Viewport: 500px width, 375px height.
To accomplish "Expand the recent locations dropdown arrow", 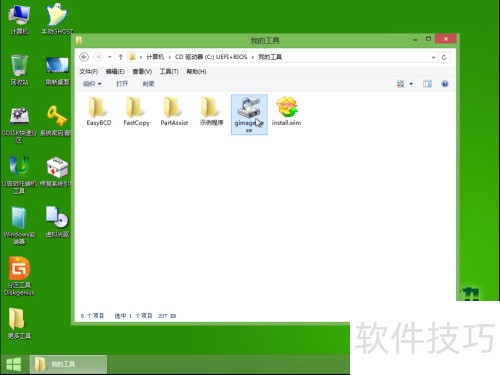I will pyautogui.click(x=110, y=57).
